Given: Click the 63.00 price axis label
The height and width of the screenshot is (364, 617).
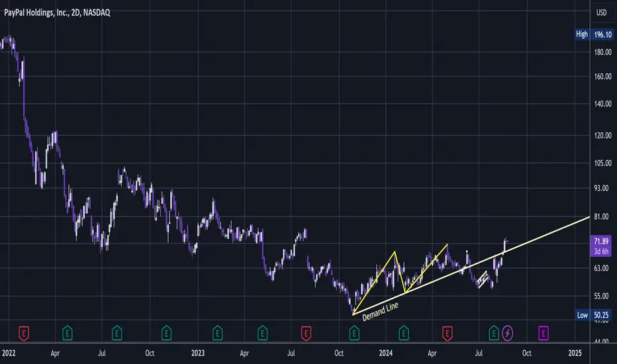Looking at the screenshot, I should pyautogui.click(x=601, y=268).
